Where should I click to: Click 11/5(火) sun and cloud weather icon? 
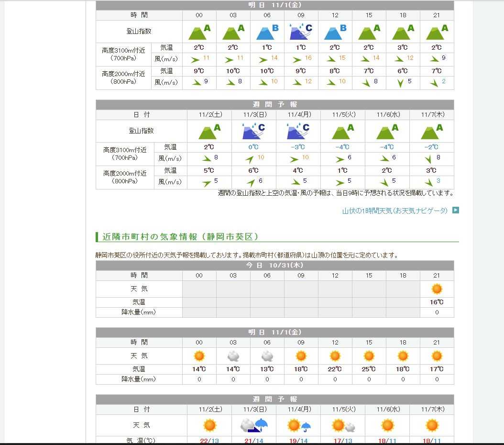click(343, 425)
